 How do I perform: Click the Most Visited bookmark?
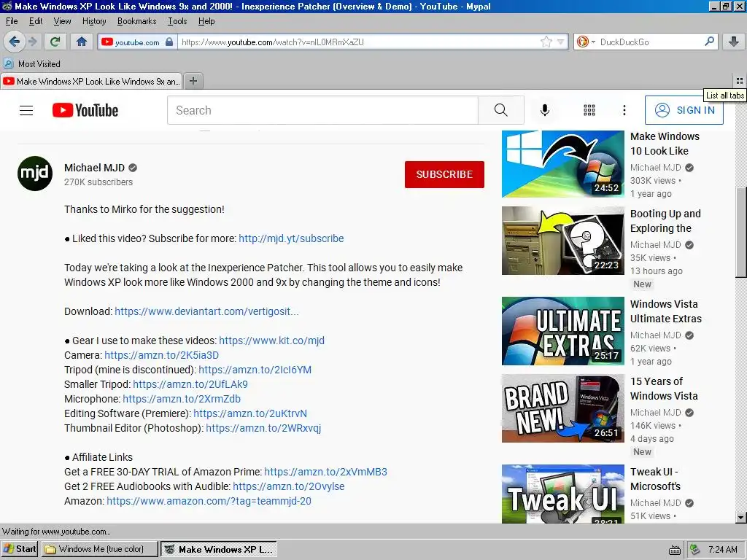point(32,64)
